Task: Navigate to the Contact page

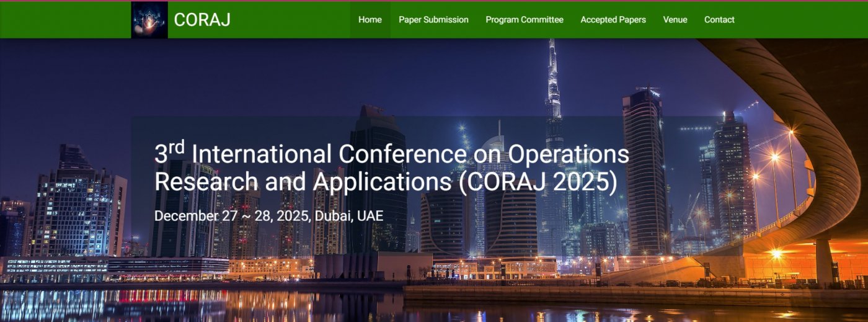Action: [719, 20]
